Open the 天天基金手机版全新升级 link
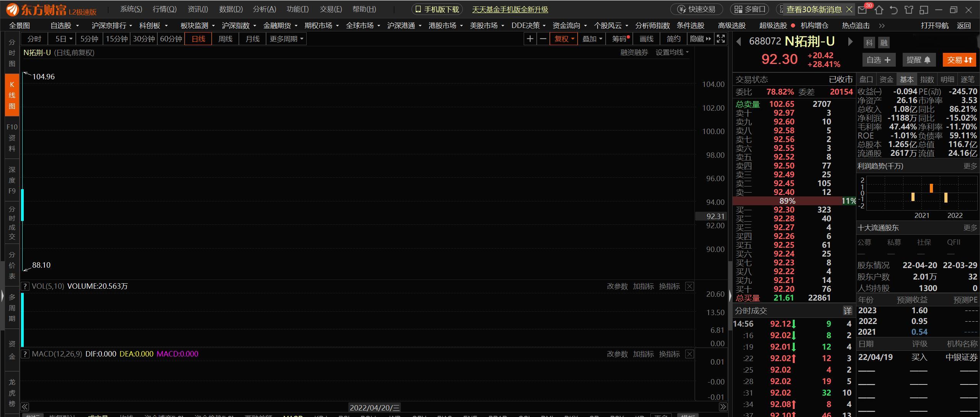Image resolution: width=980 pixels, height=417 pixels. pos(510,10)
